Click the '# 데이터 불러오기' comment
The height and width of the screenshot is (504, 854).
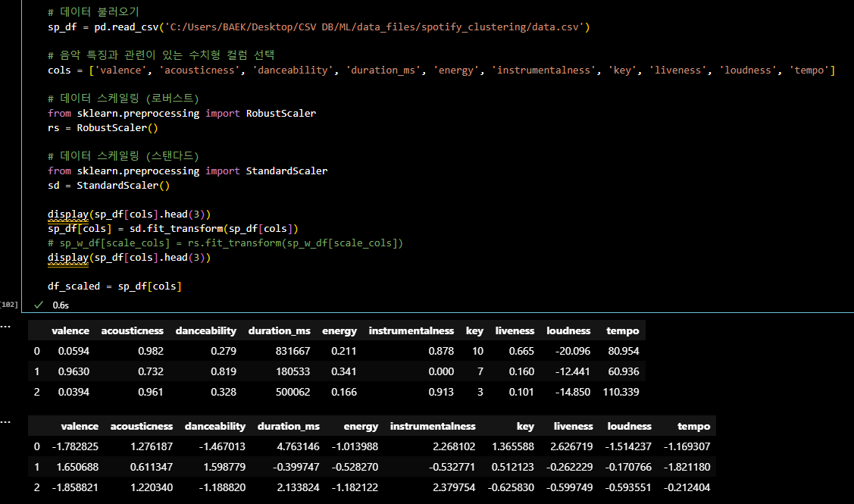[94, 11]
